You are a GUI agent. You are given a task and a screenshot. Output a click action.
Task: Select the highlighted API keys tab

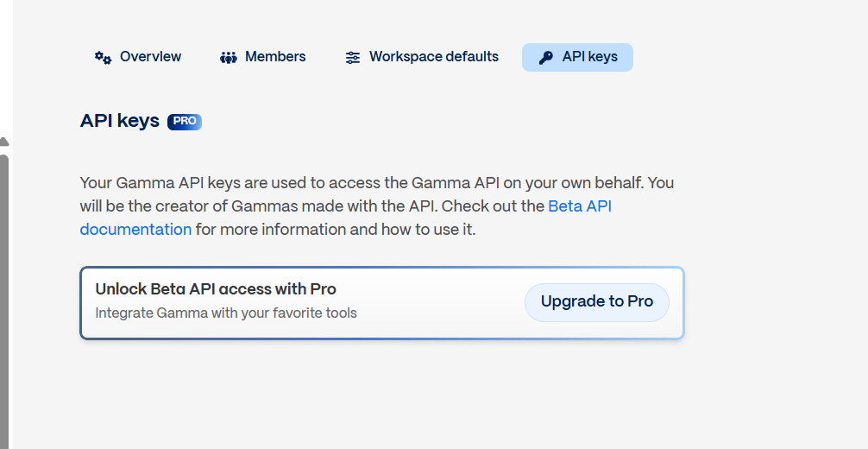click(x=589, y=57)
